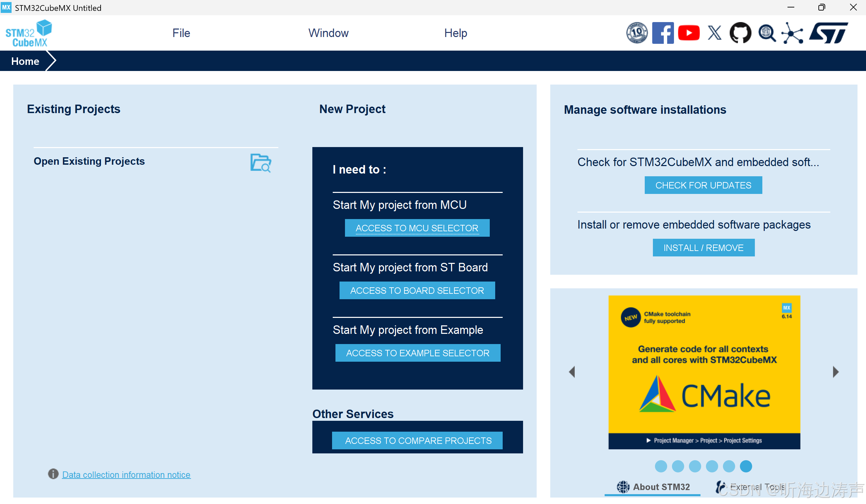Viewport: 866px width, 504px height.
Task: Open the 10th anniversary badge icon
Action: point(637,33)
